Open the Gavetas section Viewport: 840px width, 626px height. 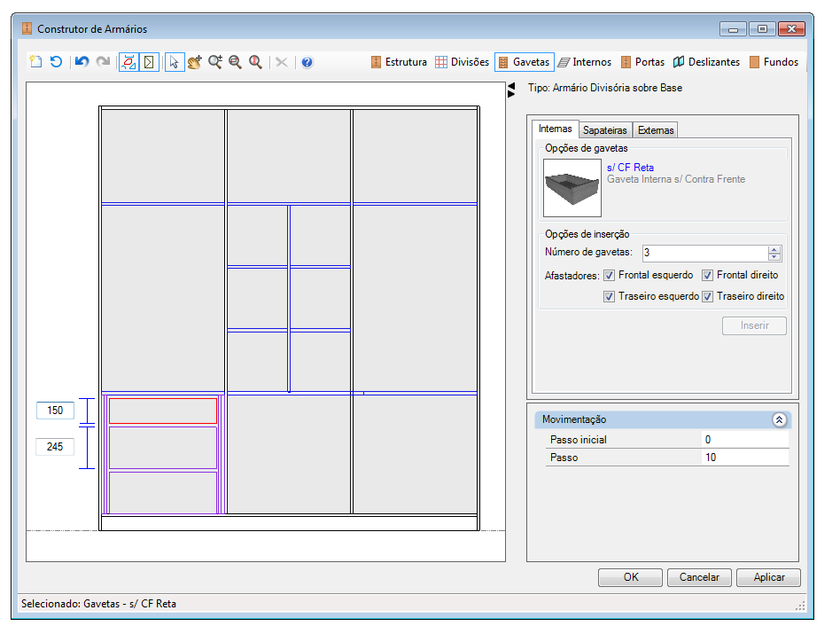coord(524,62)
